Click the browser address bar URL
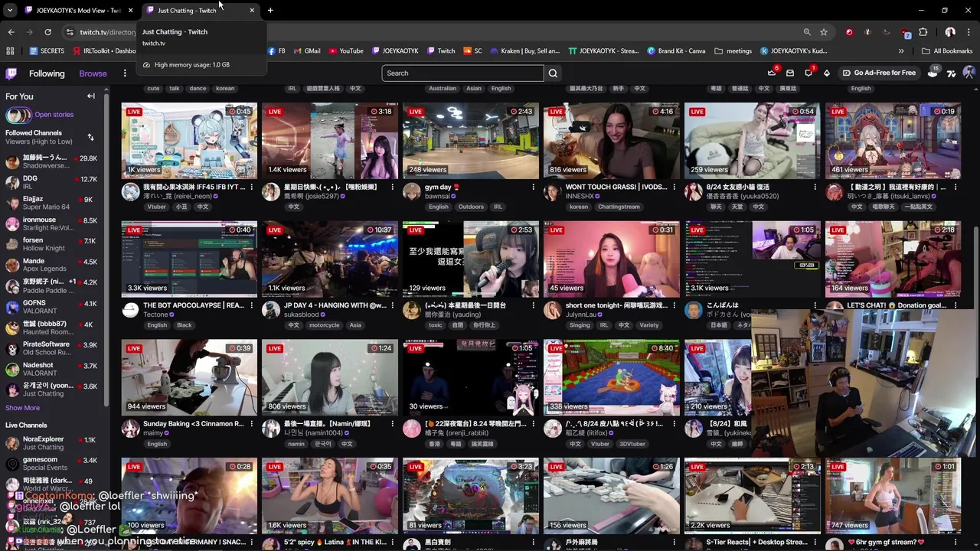 (108, 32)
